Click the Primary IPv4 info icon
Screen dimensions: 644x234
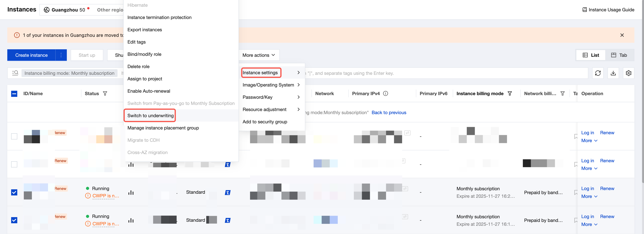pos(386,94)
